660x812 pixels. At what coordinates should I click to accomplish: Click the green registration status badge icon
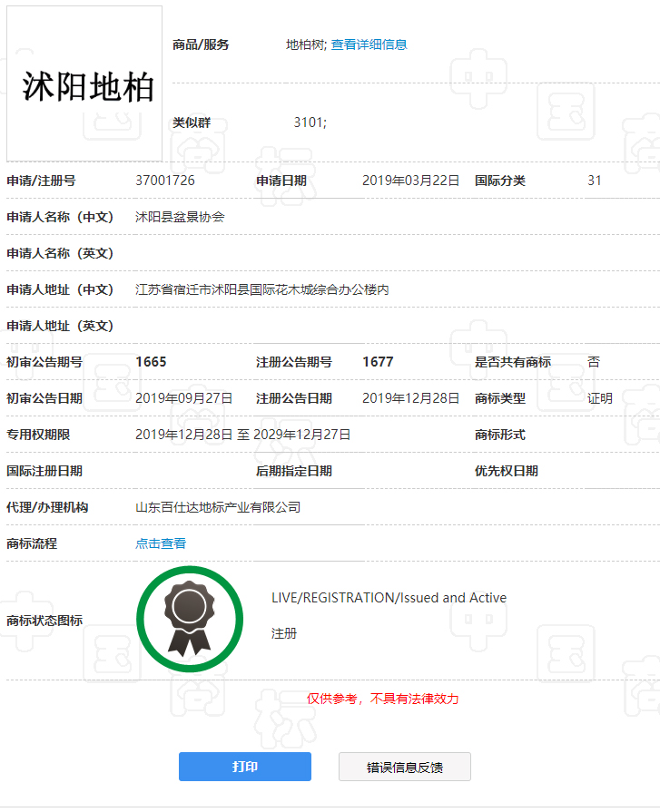coord(190,620)
